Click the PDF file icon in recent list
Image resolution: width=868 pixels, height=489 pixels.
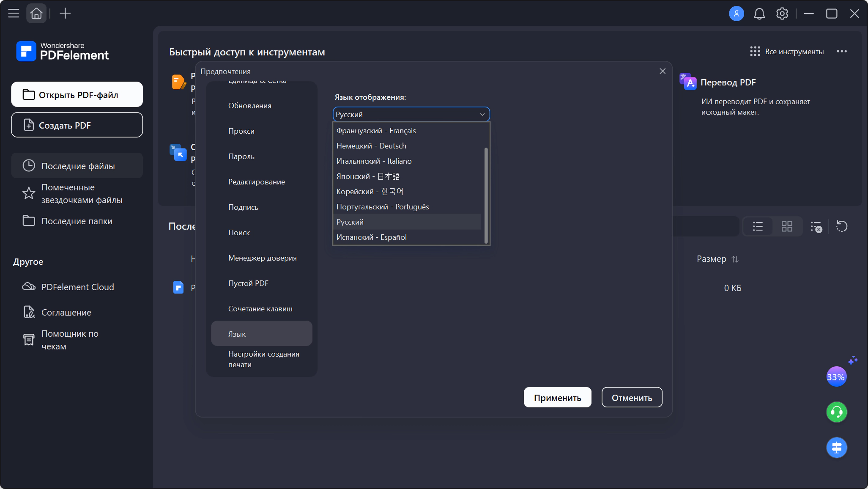178,287
